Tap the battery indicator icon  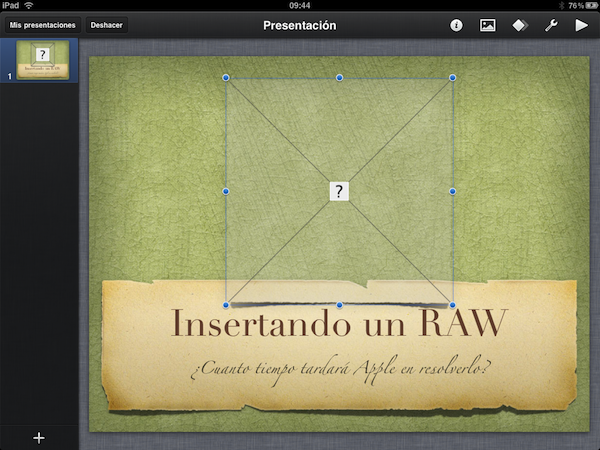pyautogui.click(x=591, y=5)
